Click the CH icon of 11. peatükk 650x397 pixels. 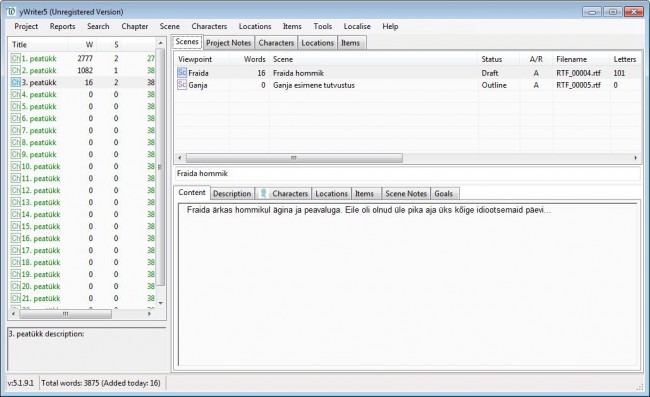[x=15, y=179]
